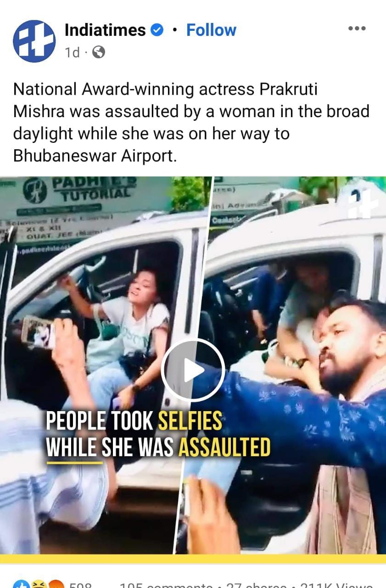This screenshot has width=386, height=588.
Task: View the 105 comments
Action: click(x=166, y=585)
